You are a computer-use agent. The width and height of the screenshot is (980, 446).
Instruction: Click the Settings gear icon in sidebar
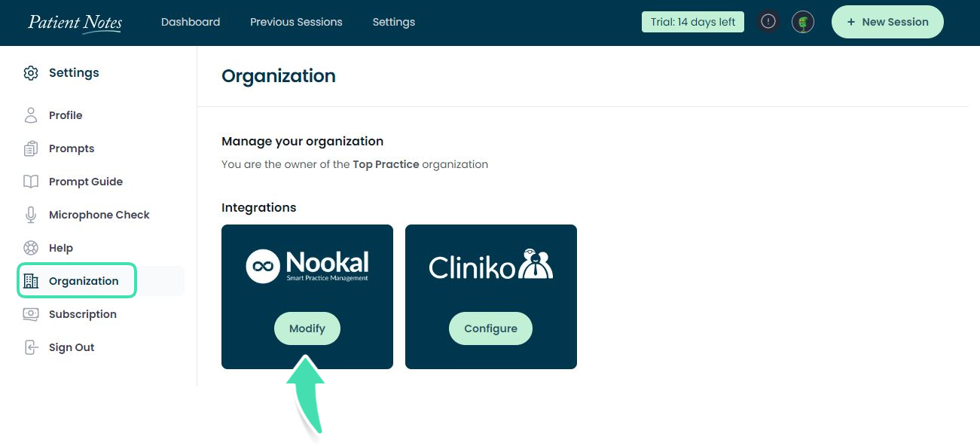pyautogui.click(x=31, y=73)
